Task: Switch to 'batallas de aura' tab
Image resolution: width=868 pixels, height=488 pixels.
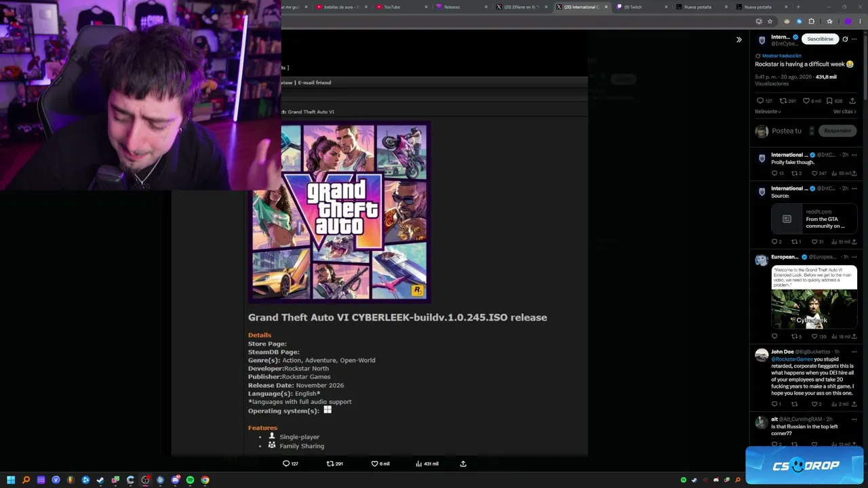Action: point(343,7)
